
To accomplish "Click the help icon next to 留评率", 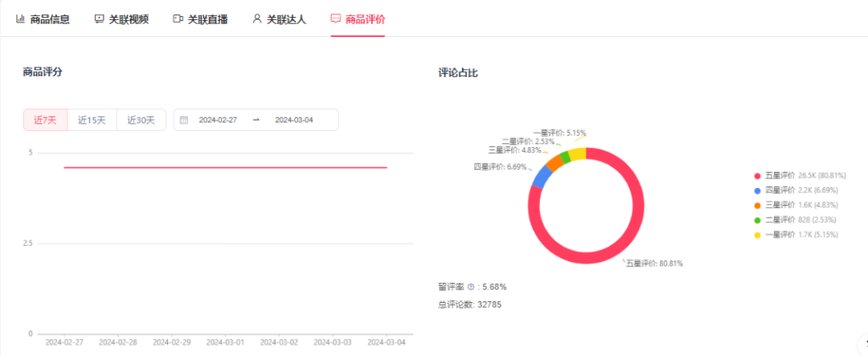I will pyautogui.click(x=471, y=287).
